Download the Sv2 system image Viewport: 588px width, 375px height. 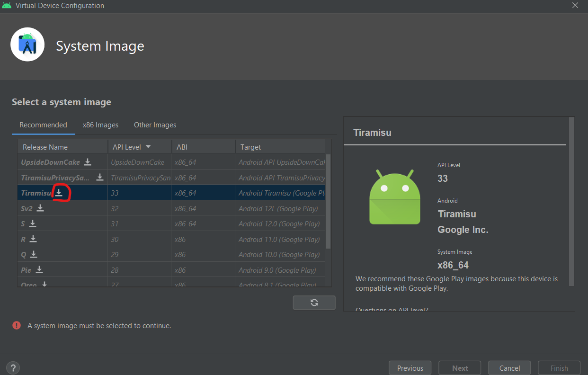tap(40, 208)
